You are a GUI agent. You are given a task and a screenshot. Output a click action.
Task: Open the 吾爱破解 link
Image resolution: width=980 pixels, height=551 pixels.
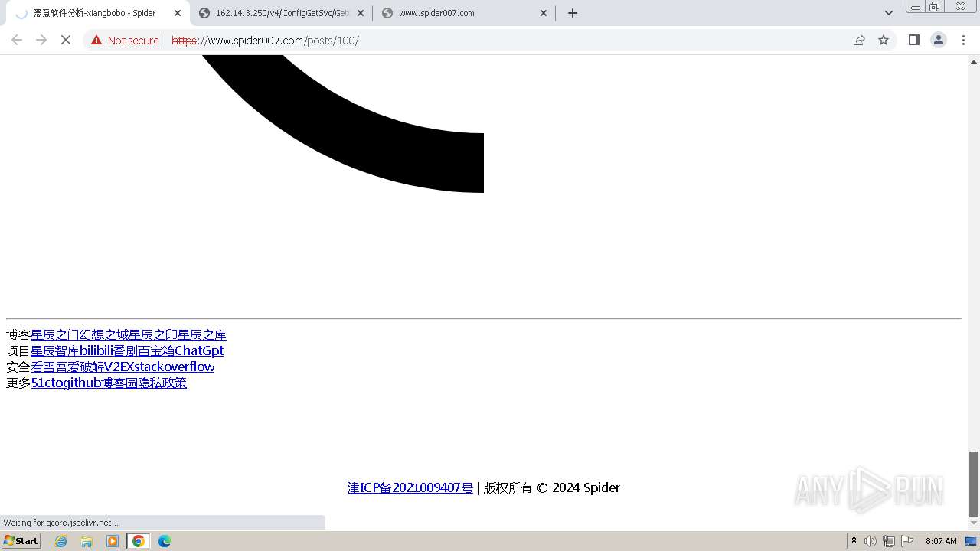tap(80, 367)
